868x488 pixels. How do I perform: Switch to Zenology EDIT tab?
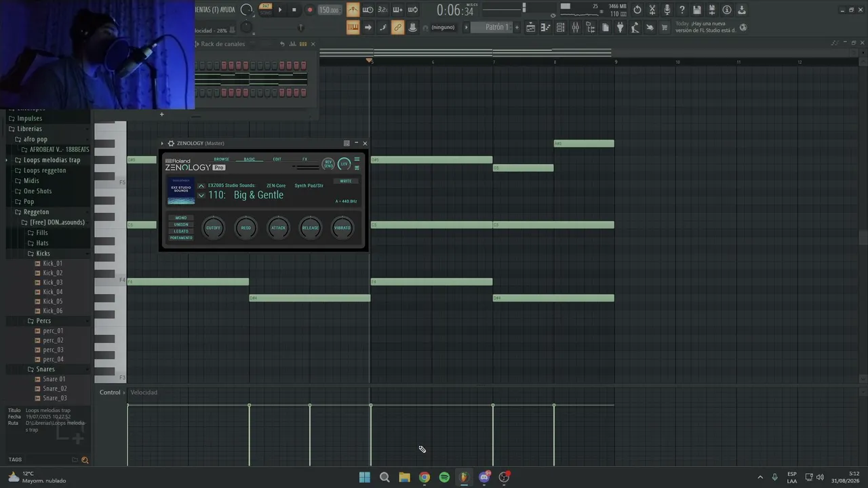[x=277, y=159]
